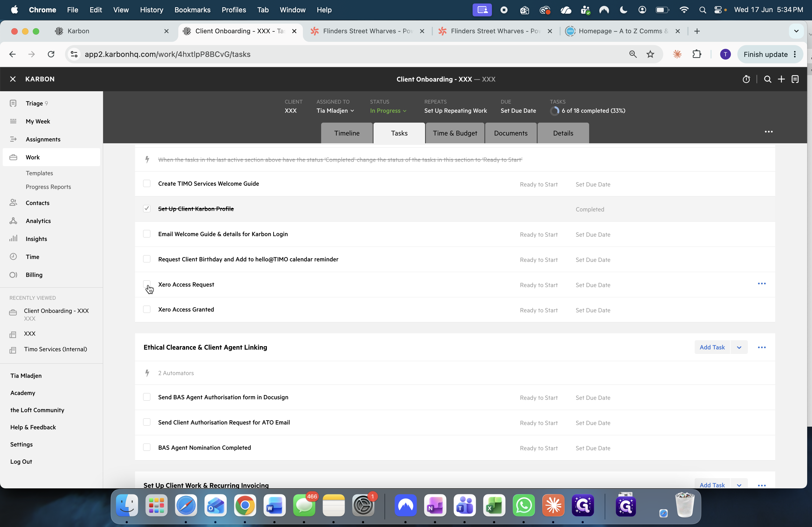Reload the page in Chrome
812x527 pixels.
click(x=51, y=54)
